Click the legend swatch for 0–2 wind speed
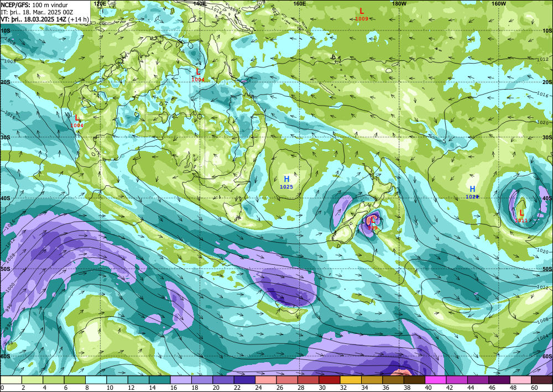The image size is (553, 392). tap(11, 380)
